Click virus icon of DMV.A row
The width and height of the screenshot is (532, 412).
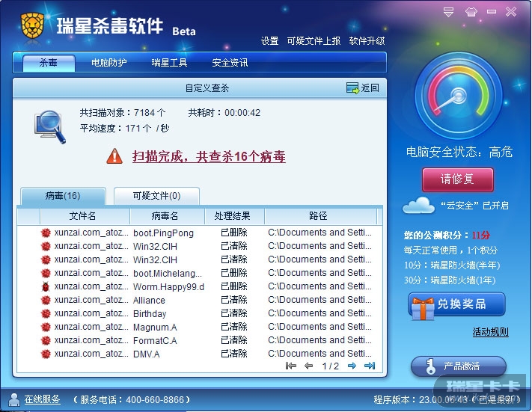coord(46,354)
